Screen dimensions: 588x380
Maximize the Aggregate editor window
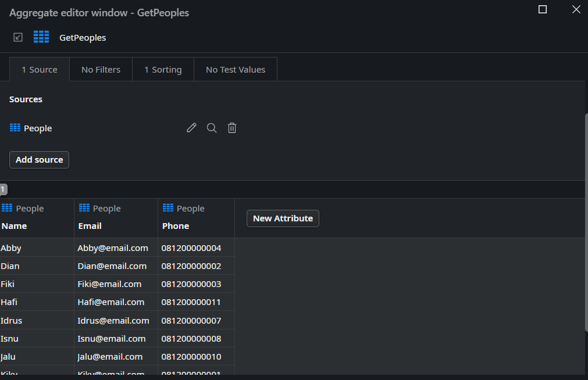click(543, 9)
